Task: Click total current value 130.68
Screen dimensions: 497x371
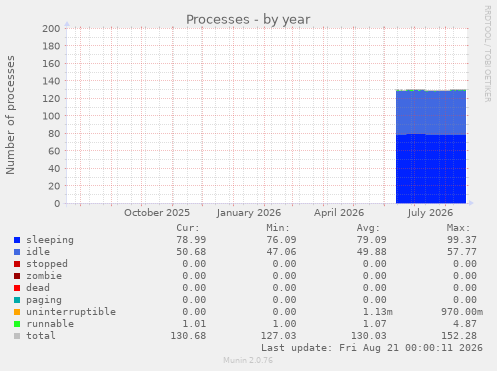Action: click(x=188, y=336)
